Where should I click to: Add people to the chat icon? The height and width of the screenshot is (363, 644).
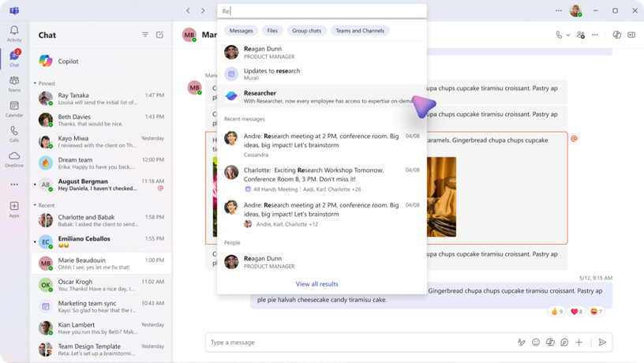pyautogui.click(x=580, y=35)
